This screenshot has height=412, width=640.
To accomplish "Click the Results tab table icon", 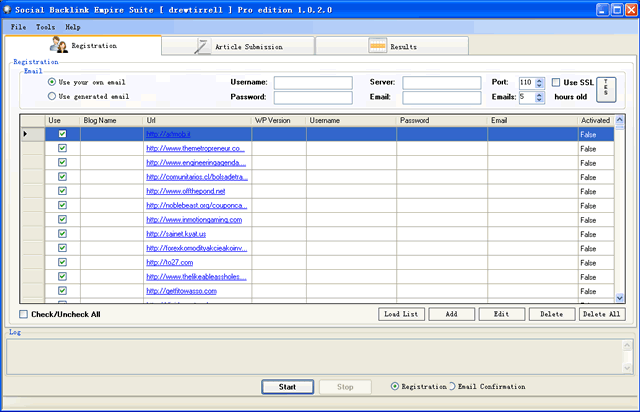I will click(377, 46).
